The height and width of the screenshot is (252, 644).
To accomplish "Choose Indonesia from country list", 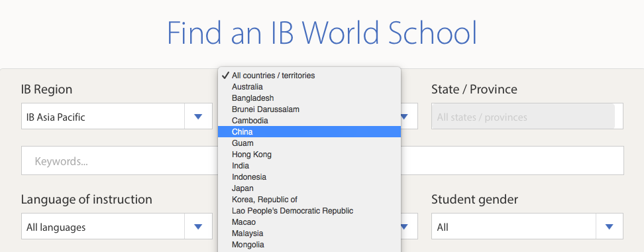I will pyautogui.click(x=309, y=177).
